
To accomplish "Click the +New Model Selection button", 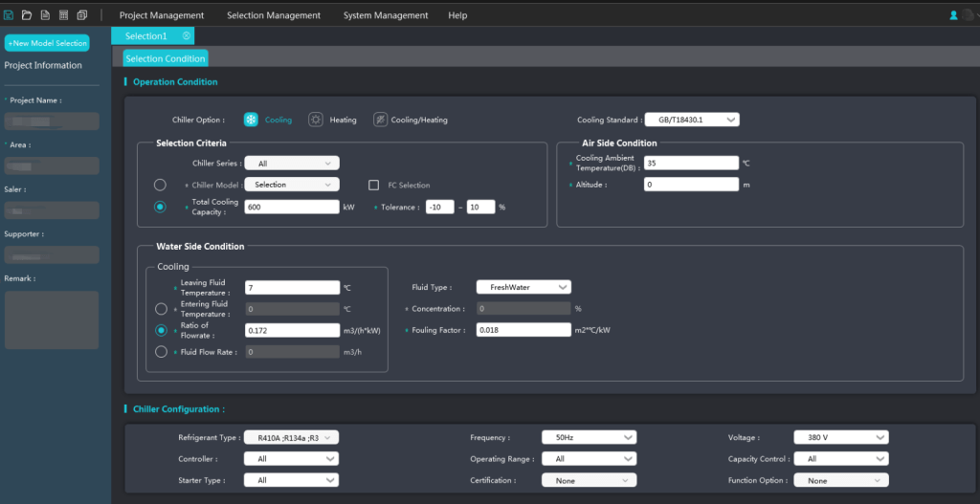I will 47,43.
